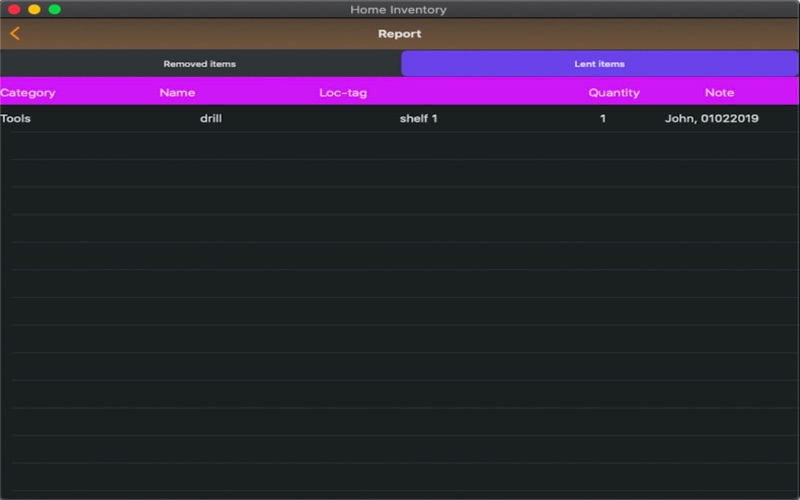The width and height of the screenshot is (800, 500).
Task: Click the quantity value 1
Action: 603,118
